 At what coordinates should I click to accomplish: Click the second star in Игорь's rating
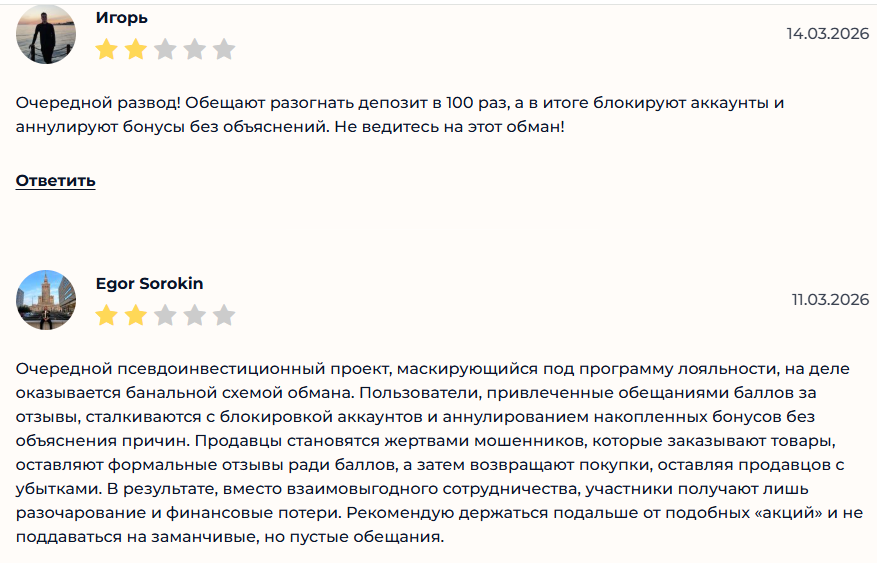[x=136, y=49]
